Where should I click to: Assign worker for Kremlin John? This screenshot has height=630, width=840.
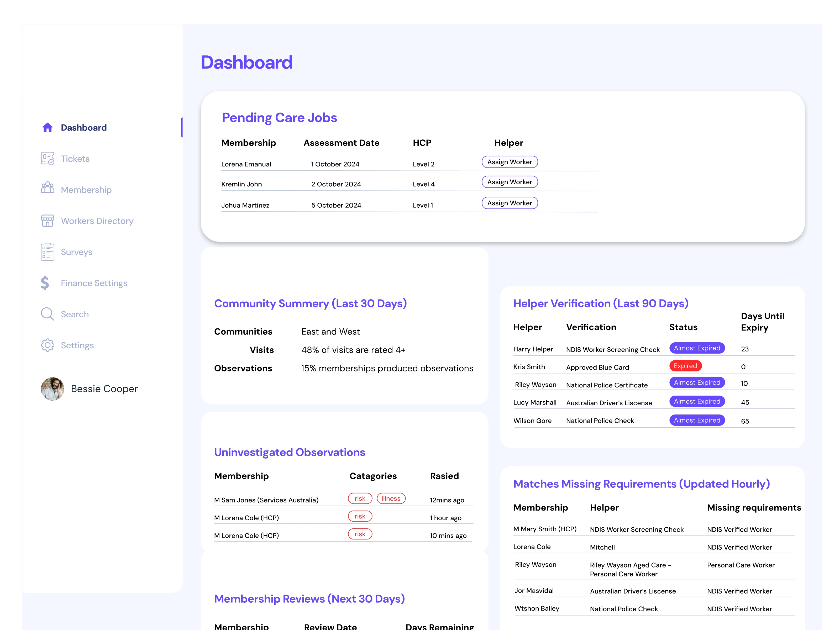pyautogui.click(x=509, y=182)
